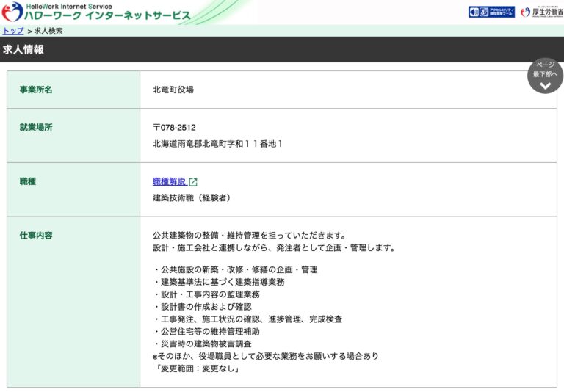Image resolution: width=564 pixels, height=392 pixels.
Task: Click the employer name 北竜町役場
Action: click(x=173, y=90)
